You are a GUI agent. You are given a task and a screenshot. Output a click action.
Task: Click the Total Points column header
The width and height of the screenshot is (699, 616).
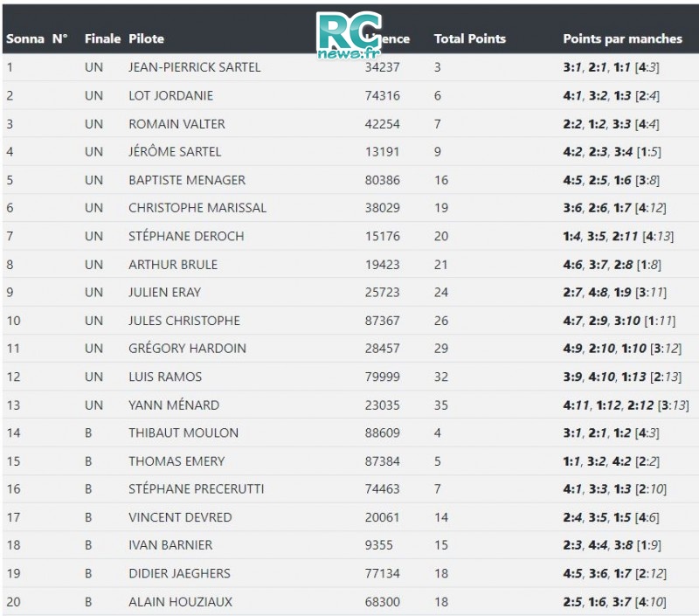tap(469, 38)
